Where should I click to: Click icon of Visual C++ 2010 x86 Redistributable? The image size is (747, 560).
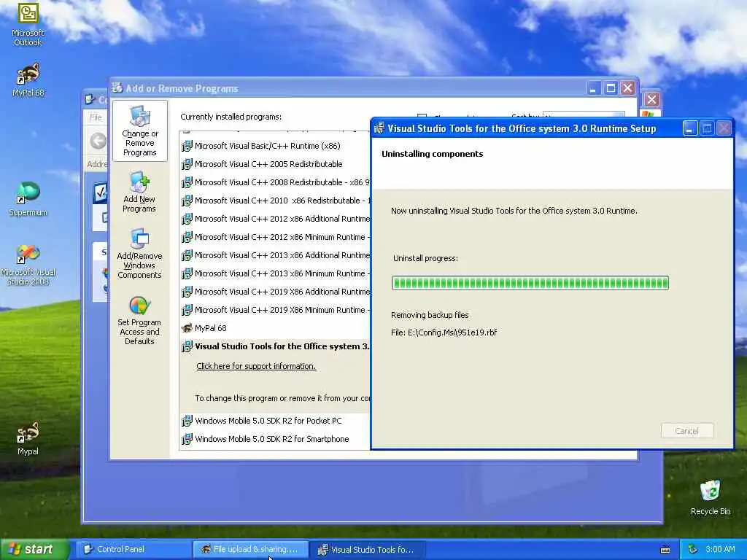point(187,201)
